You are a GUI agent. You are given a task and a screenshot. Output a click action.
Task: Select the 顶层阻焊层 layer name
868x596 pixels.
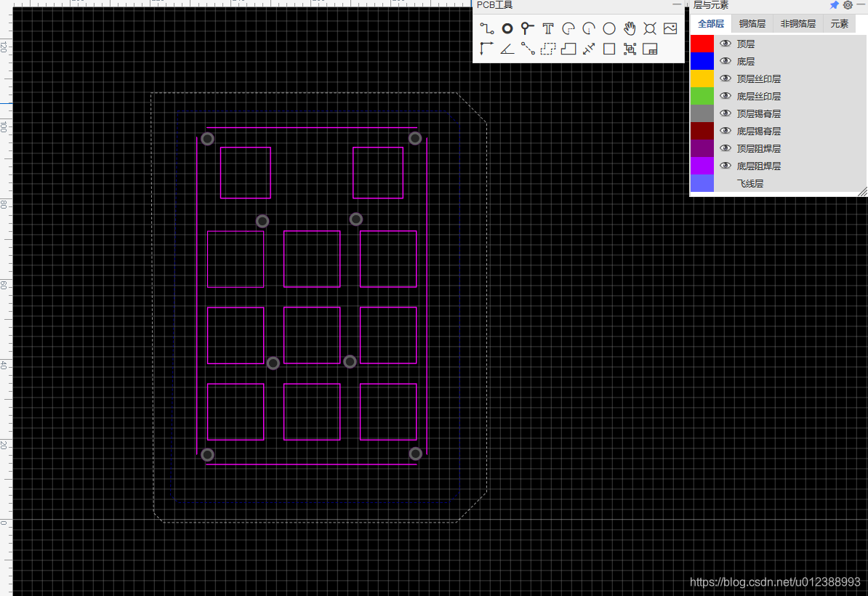[x=759, y=148]
